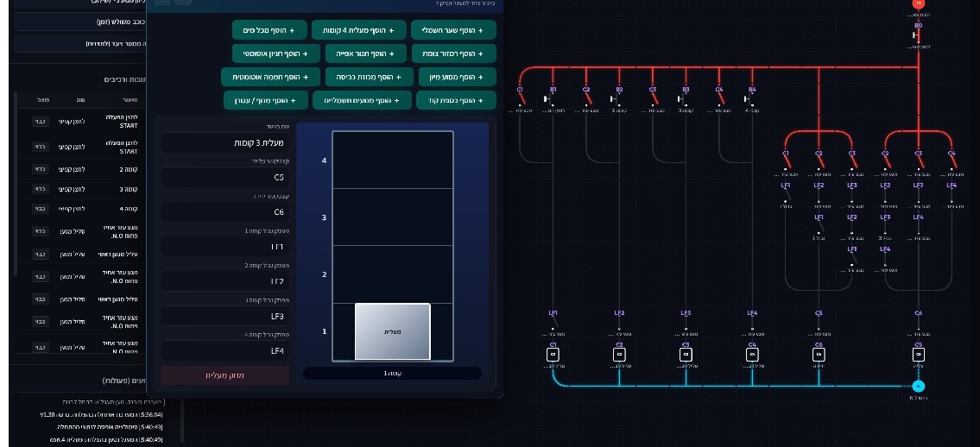The image size is (980, 447).
Task: Click the LF3 limit switch input field
Action: click(225, 316)
